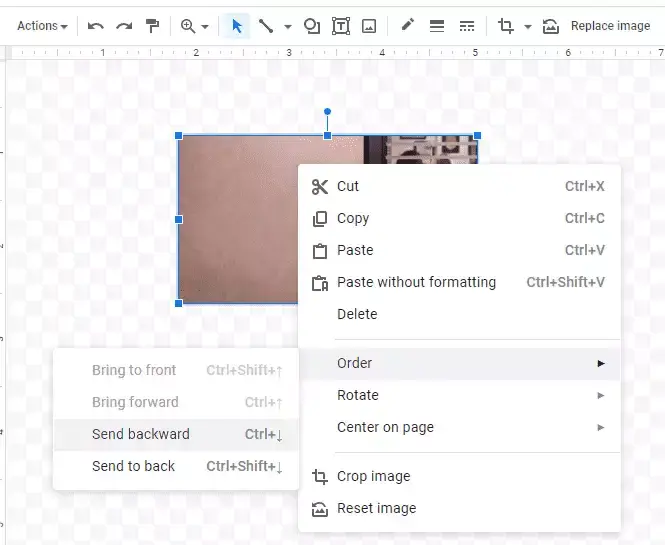Click the top-center resize handle of image
This screenshot has width=665, height=545.
point(327,136)
